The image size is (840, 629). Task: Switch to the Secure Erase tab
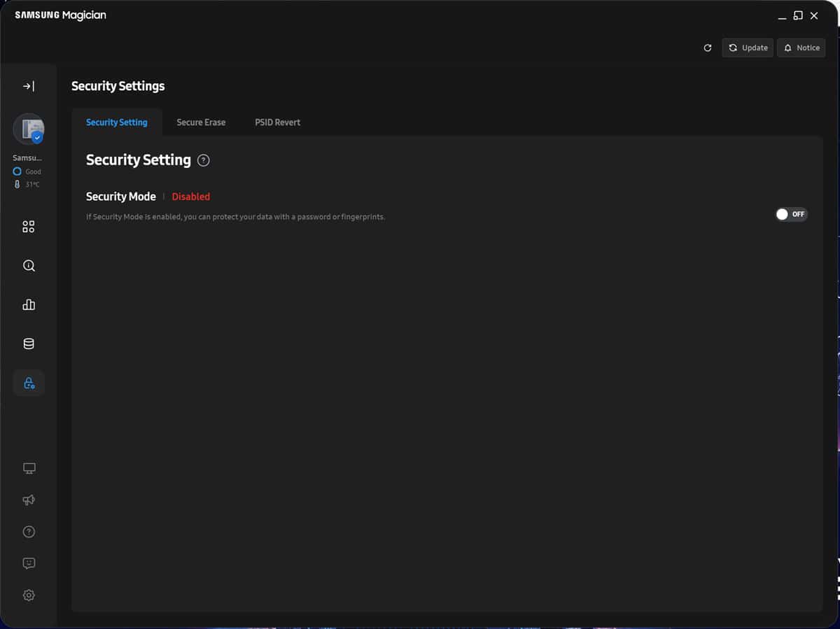[201, 122]
